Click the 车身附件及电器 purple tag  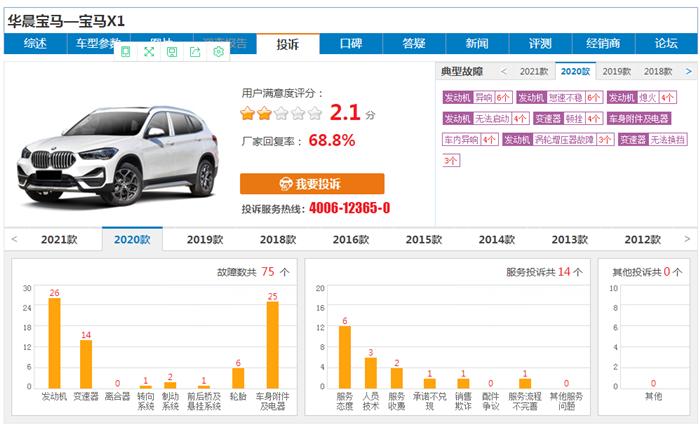click(639, 118)
